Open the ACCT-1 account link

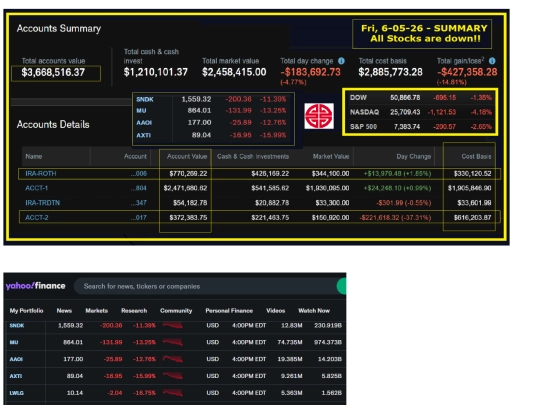pos(37,188)
